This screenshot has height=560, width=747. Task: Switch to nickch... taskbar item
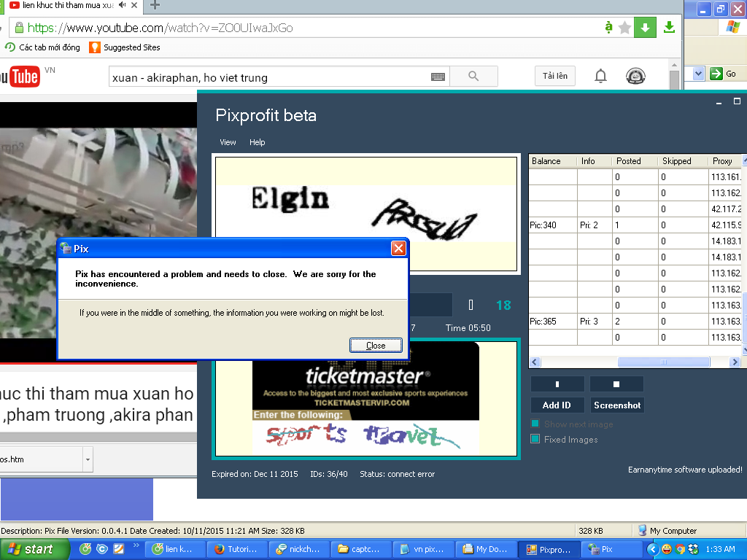click(298, 549)
